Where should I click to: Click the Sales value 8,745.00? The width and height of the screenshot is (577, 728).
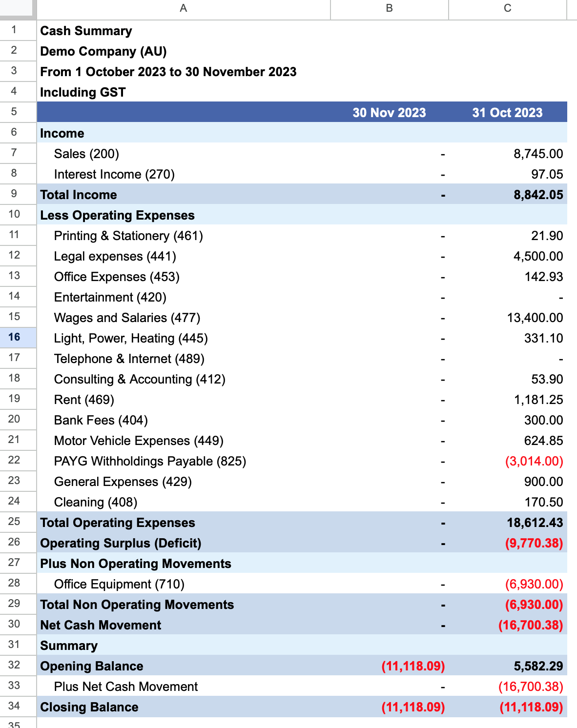coord(538,154)
